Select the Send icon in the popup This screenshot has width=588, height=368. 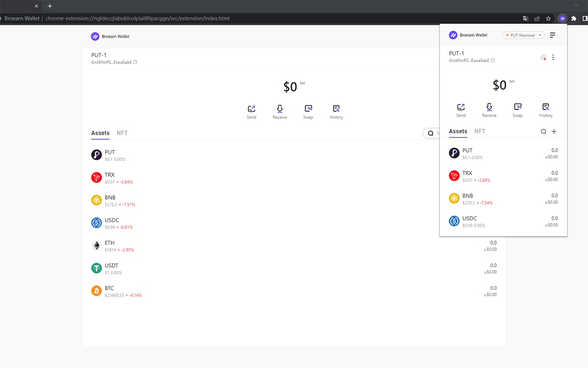461,109
